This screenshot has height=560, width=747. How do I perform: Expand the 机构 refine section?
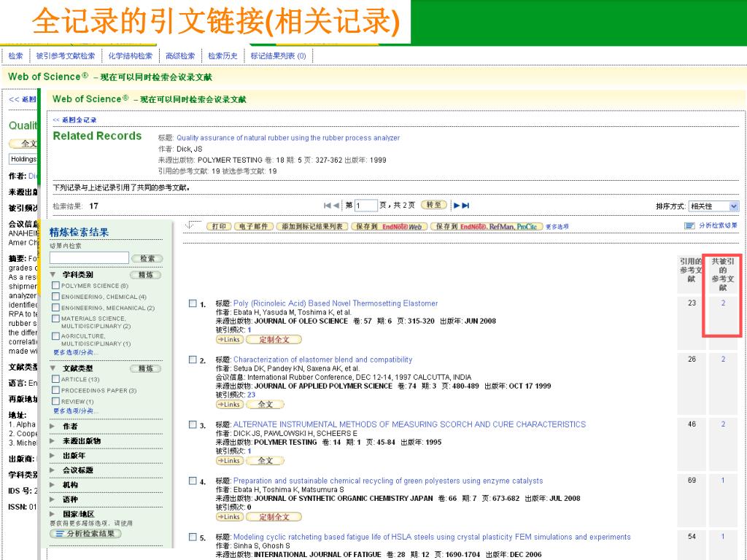tap(53, 485)
